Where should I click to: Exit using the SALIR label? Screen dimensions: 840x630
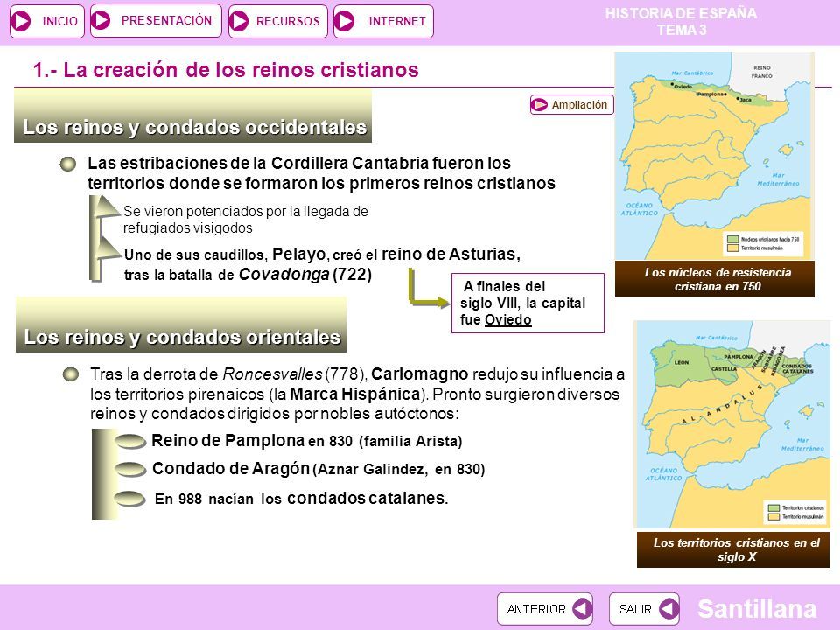(x=635, y=609)
